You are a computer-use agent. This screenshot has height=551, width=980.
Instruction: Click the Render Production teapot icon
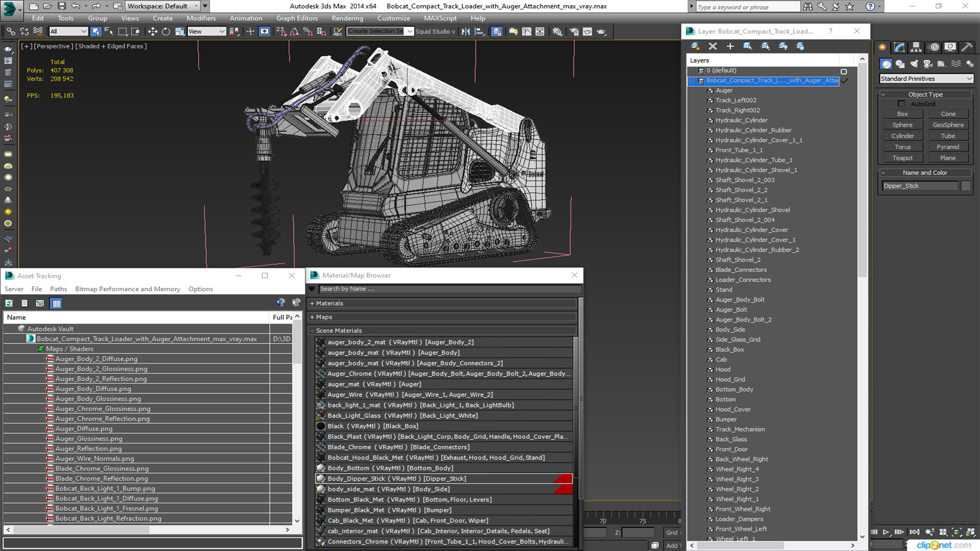601,32
